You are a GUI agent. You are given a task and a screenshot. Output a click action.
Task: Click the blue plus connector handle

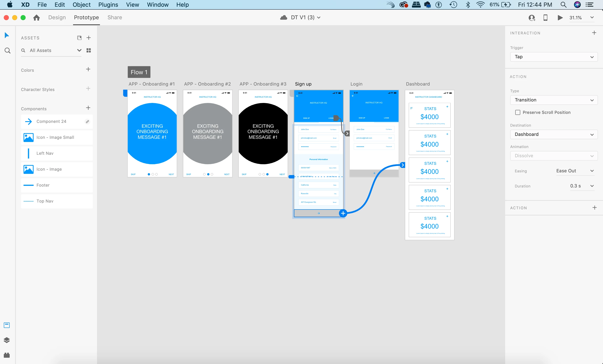[343, 213]
